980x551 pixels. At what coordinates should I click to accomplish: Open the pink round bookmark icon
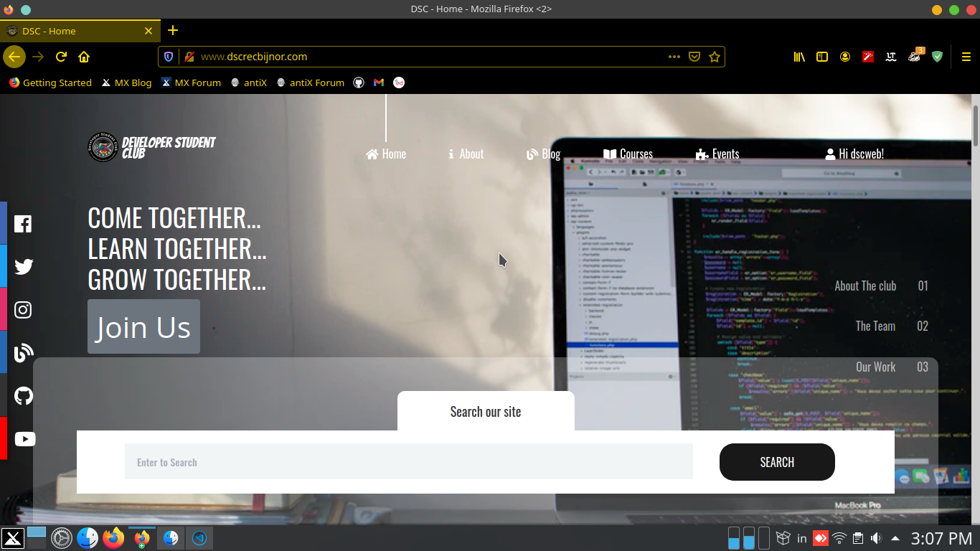click(x=399, y=83)
